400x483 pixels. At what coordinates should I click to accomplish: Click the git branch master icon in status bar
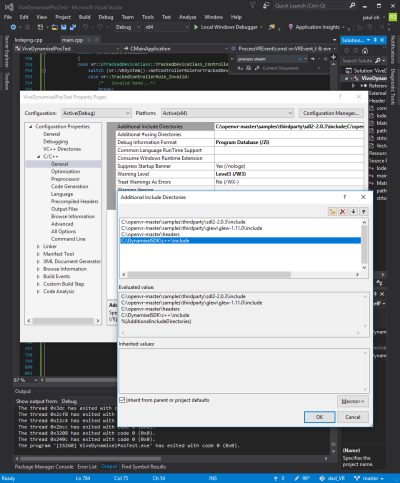click(x=357, y=478)
